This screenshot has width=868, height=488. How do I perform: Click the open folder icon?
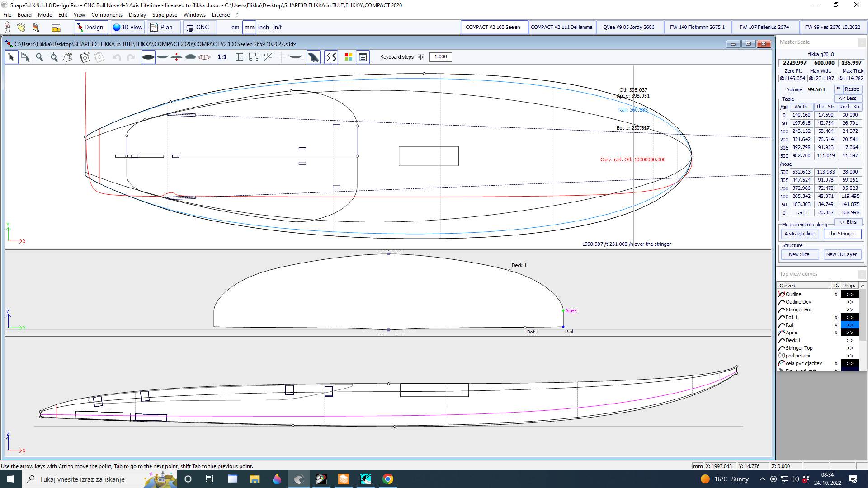(x=21, y=28)
